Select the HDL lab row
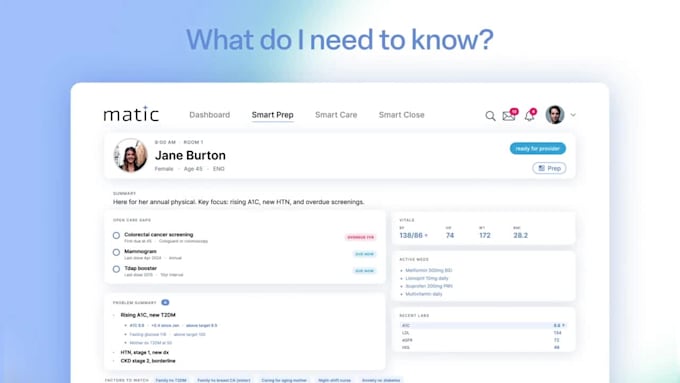The height and width of the screenshot is (383, 680). pyautogui.click(x=483, y=347)
